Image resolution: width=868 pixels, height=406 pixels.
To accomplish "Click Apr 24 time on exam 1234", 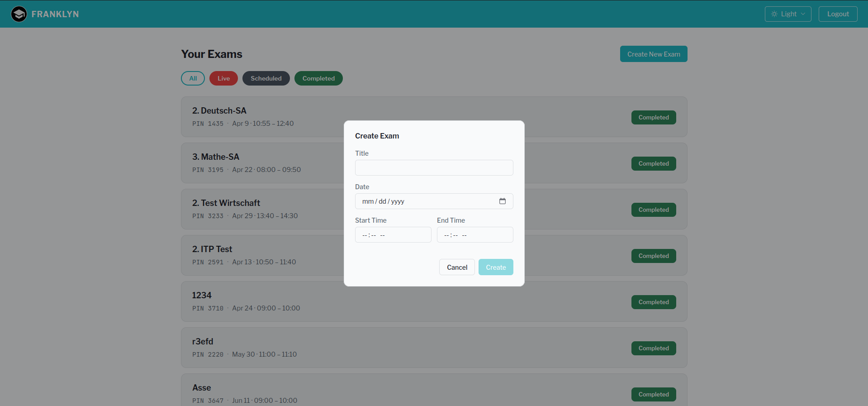I will [266, 308].
